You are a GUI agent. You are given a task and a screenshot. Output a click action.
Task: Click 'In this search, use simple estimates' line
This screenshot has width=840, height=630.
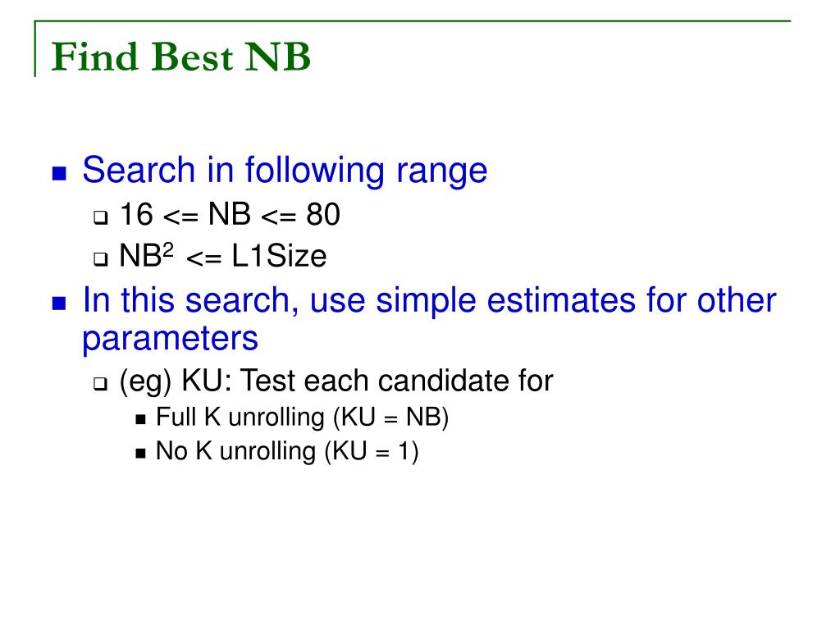[x=429, y=300]
